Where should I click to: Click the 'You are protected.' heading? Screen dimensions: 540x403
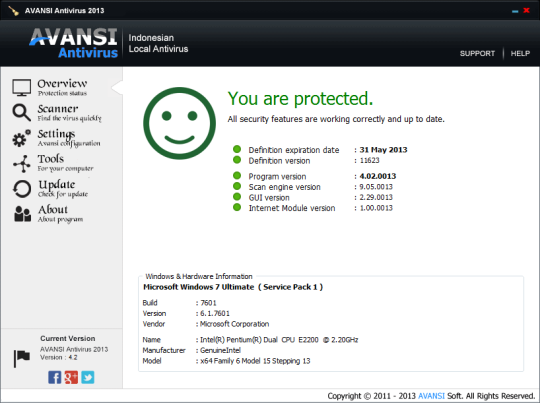coord(300,99)
